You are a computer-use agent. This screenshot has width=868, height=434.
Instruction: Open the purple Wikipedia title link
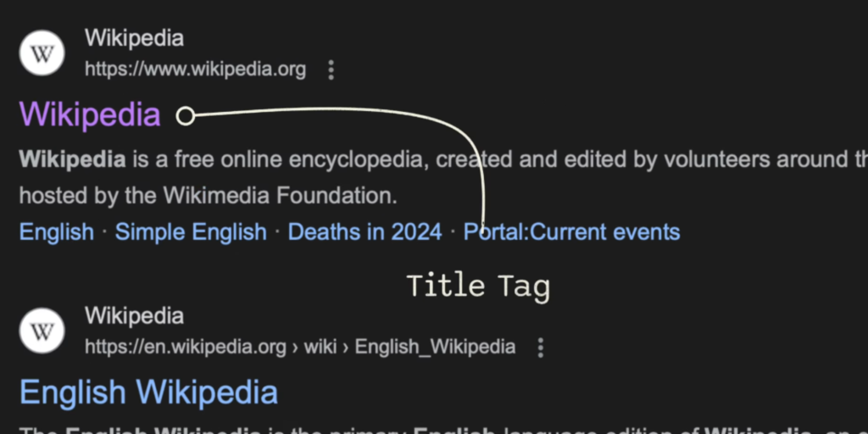[90, 114]
